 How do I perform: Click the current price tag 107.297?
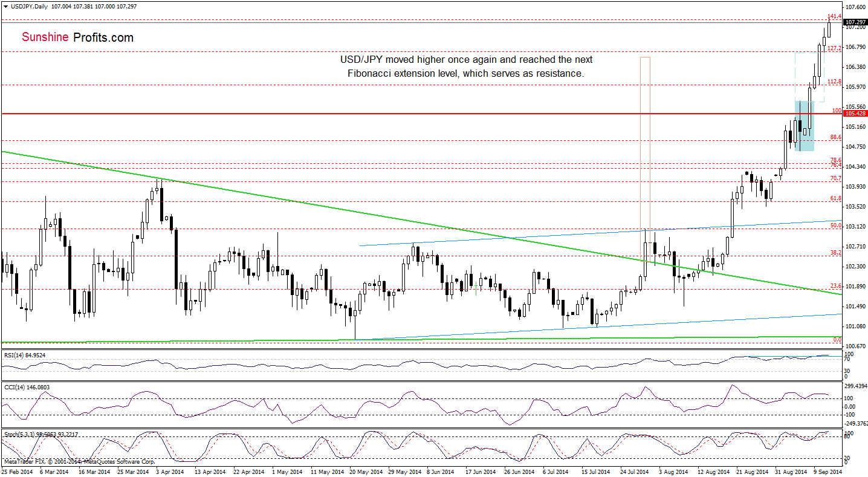[856, 22]
